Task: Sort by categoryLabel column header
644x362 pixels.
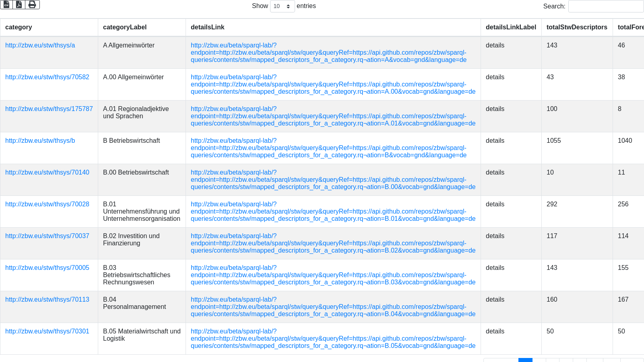Action: tap(125, 27)
